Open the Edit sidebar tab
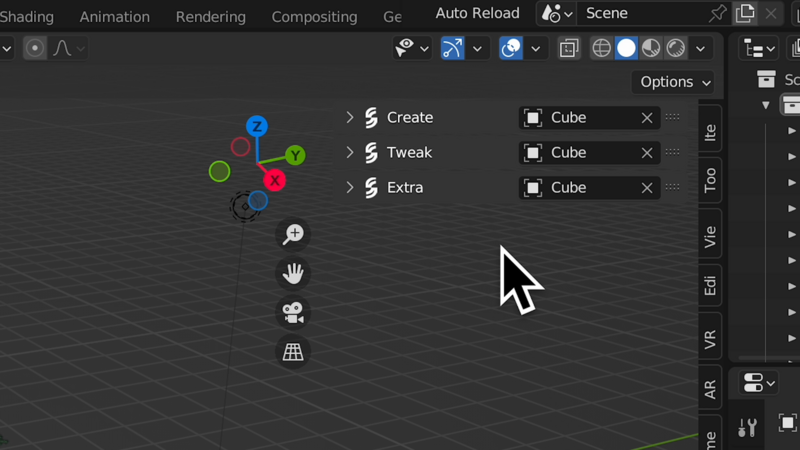800x450 pixels. coord(710,285)
